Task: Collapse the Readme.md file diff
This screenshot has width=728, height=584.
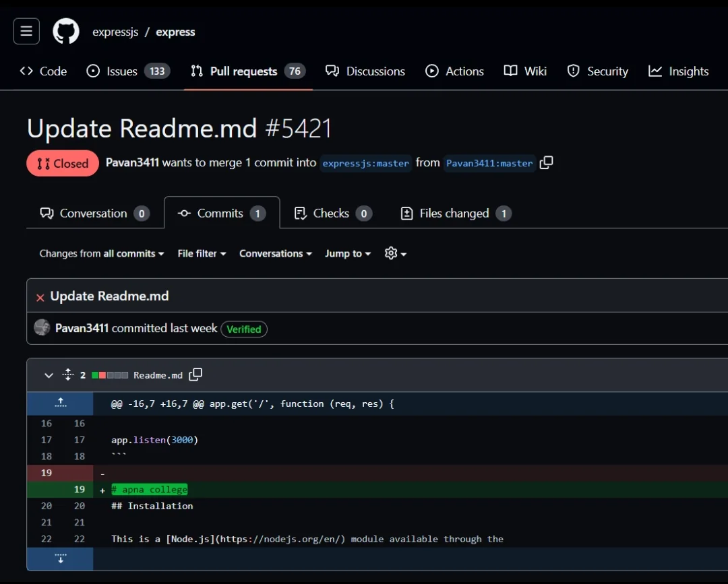Action: 49,375
